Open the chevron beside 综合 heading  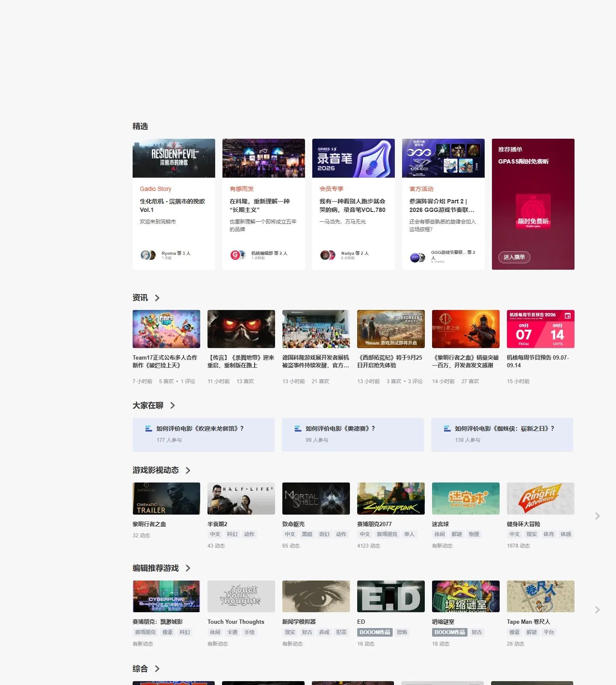[157, 669]
